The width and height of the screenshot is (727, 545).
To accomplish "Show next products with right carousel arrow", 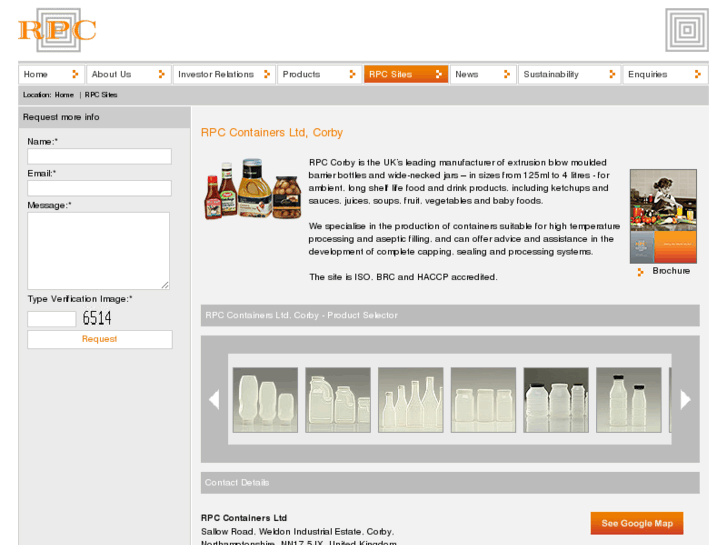I will tap(685, 399).
